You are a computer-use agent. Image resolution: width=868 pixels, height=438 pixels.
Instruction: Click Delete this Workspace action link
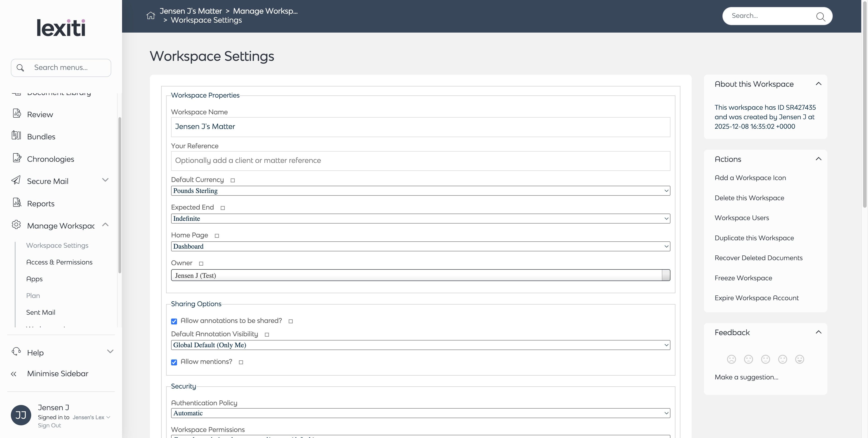pyautogui.click(x=749, y=198)
